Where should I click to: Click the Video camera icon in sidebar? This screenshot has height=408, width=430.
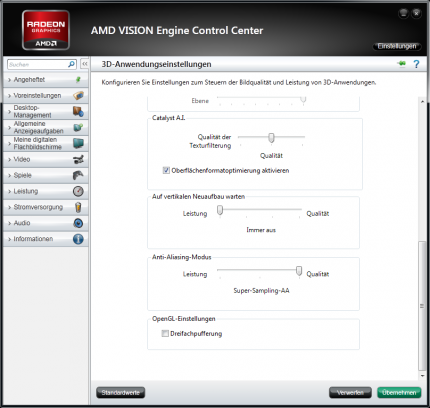78,159
